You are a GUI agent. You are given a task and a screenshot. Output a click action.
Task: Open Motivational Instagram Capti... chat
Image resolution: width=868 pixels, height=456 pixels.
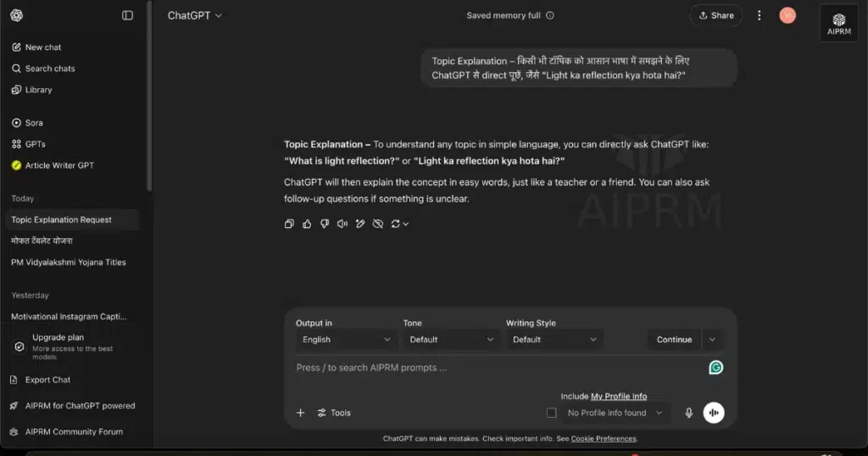click(69, 316)
